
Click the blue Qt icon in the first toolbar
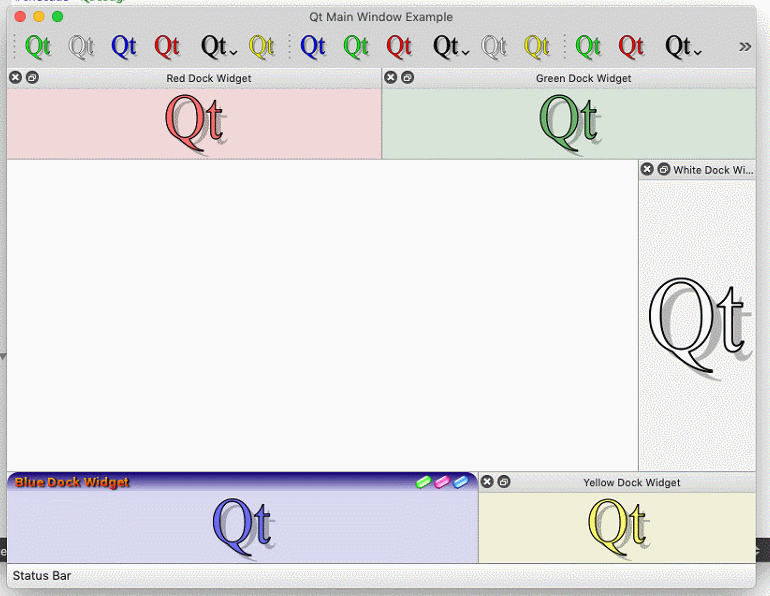[x=124, y=47]
